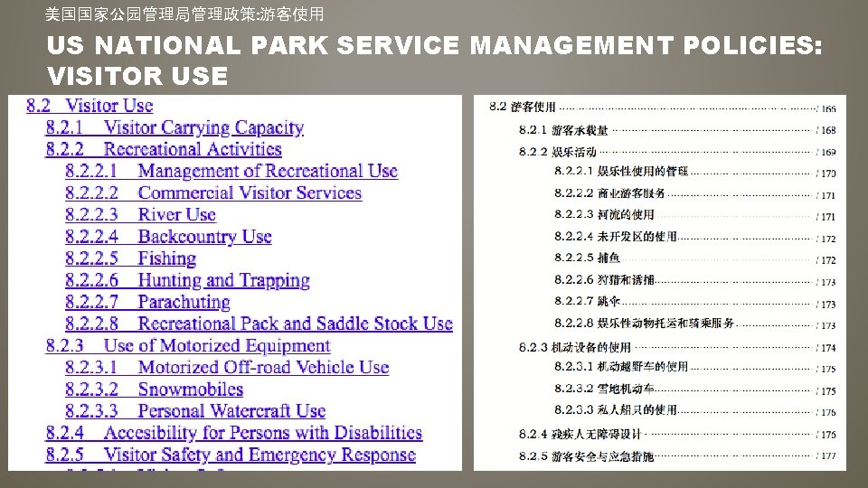Click page number 174 beside 8.2.3 机动设备的使用
The height and width of the screenshot is (488, 868).
(x=829, y=348)
